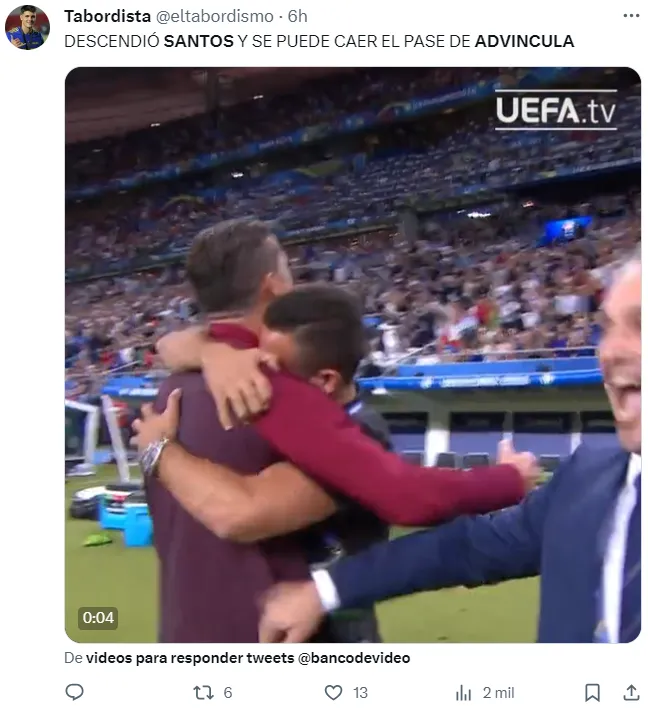
Task: Repost the tweet with the retweet arrows icon
Action: pyautogui.click(x=203, y=693)
